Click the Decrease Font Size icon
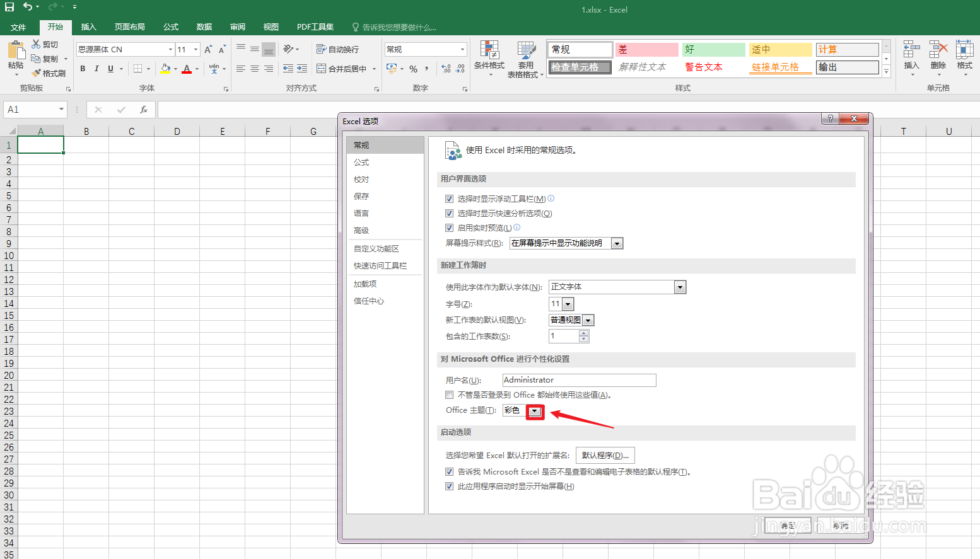Image resolution: width=980 pixels, height=559 pixels. click(222, 49)
